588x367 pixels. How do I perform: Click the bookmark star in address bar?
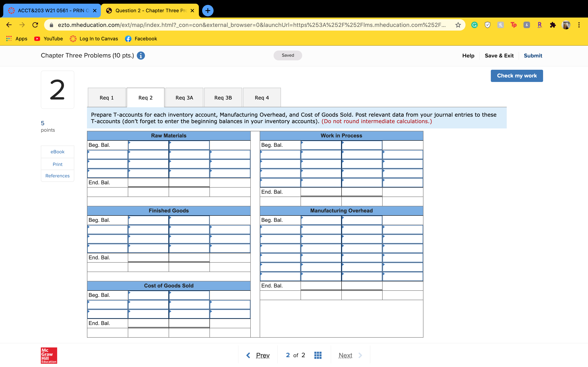click(x=458, y=25)
